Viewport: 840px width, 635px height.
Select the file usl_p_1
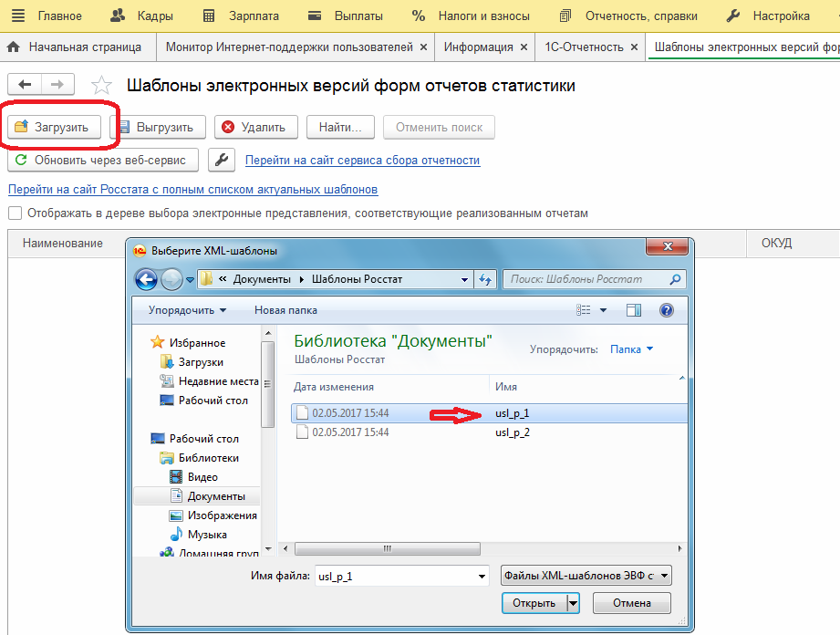pyautogui.click(x=489, y=413)
